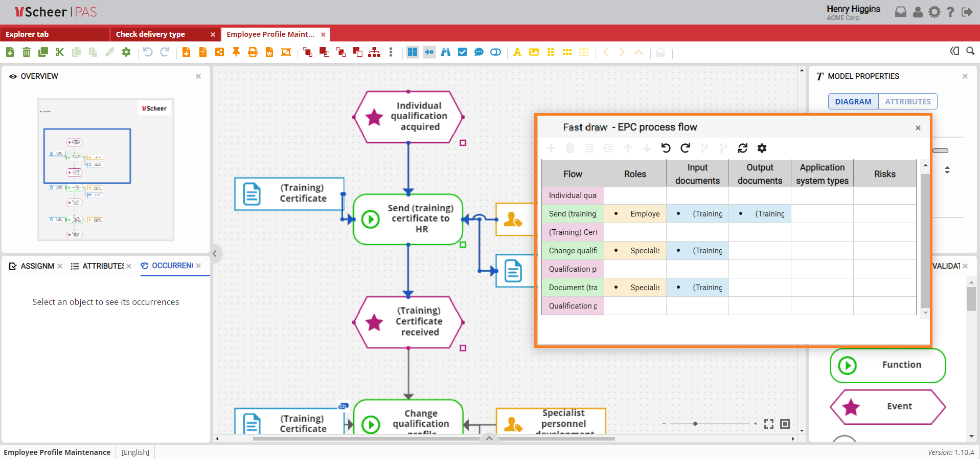This screenshot has height=459, width=980.
Task: Adjust the canvas zoom slider handle
Action: pos(695,424)
